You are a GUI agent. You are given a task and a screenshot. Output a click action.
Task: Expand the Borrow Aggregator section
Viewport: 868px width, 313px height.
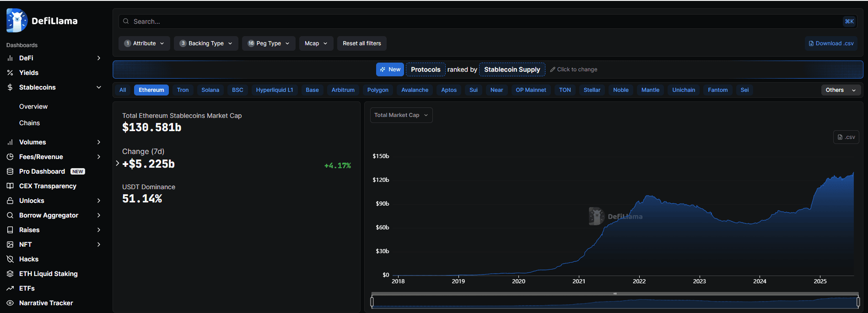[x=99, y=215]
